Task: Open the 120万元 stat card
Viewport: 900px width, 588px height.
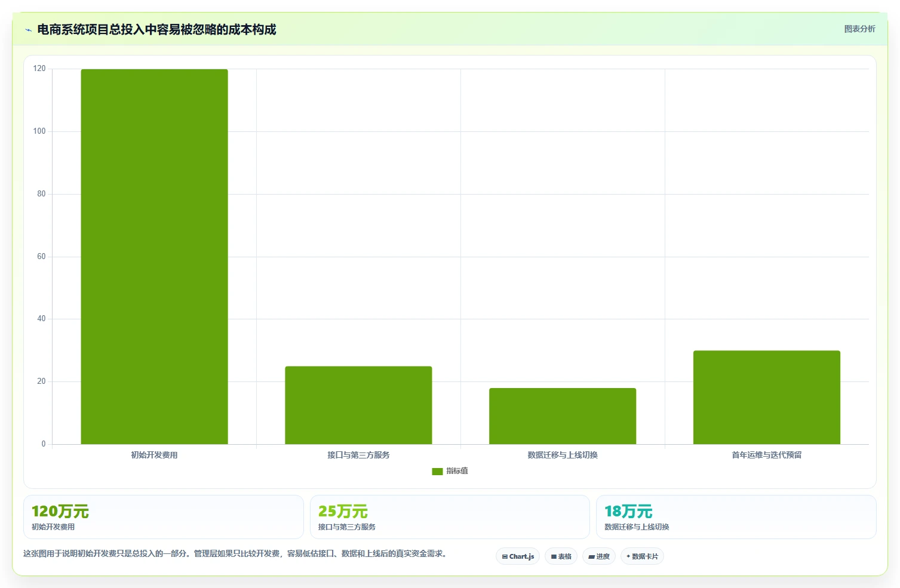Action: (164, 517)
